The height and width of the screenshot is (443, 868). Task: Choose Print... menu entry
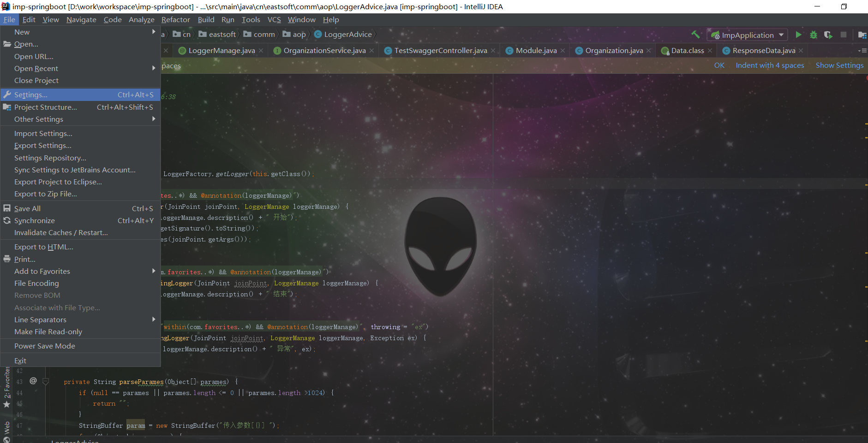coord(80,260)
